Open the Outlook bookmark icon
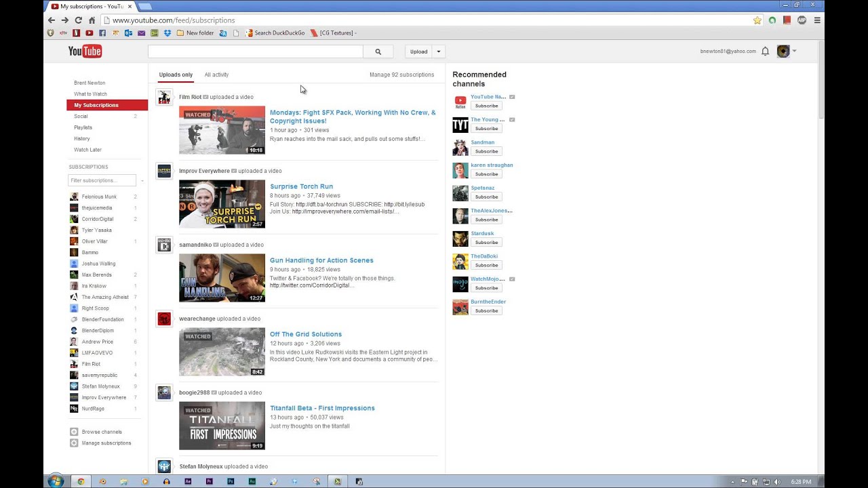 click(x=128, y=33)
